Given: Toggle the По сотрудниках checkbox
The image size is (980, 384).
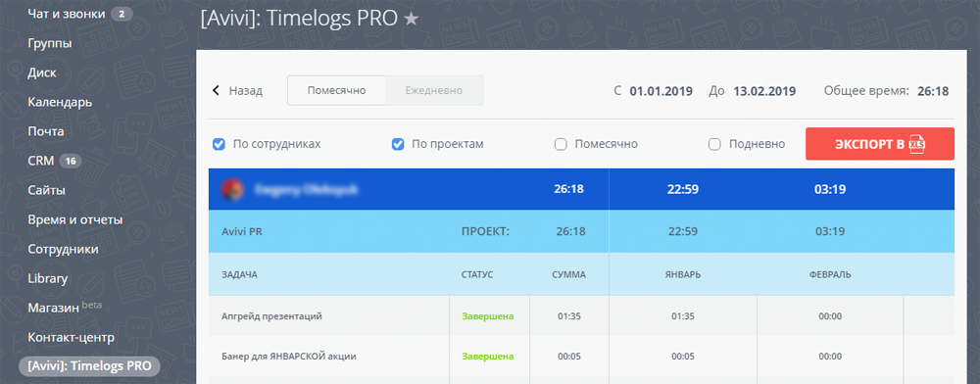Looking at the screenshot, I should (x=219, y=144).
